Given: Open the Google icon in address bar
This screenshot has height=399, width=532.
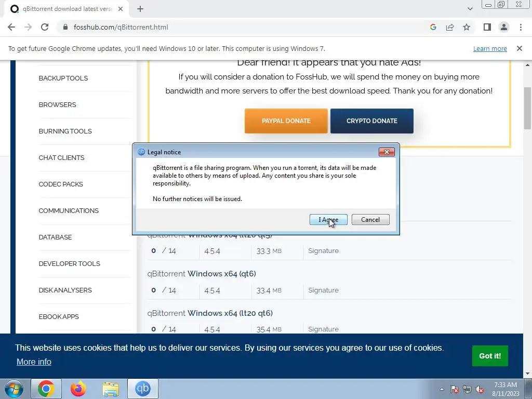Looking at the screenshot, I should click(x=433, y=27).
